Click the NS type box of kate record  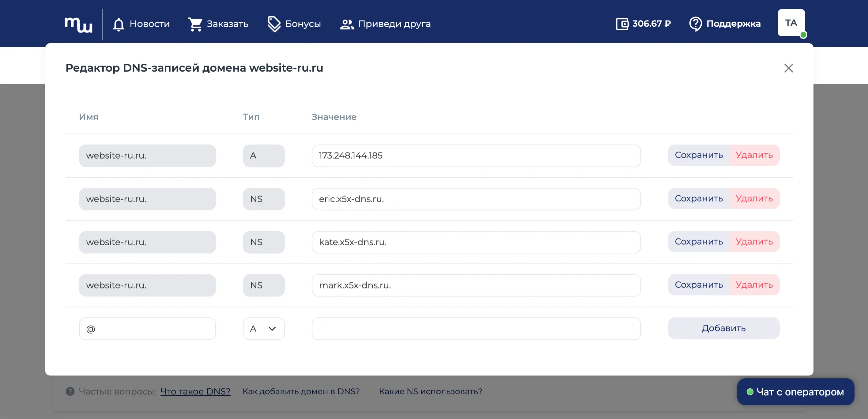(263, 242)
